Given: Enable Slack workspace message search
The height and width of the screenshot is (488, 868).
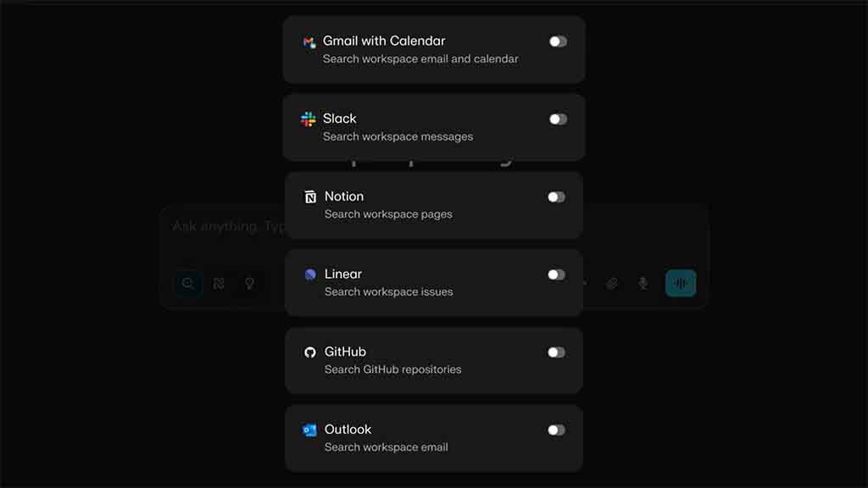Looking at the screenshot, I should [x=558, y=119].
